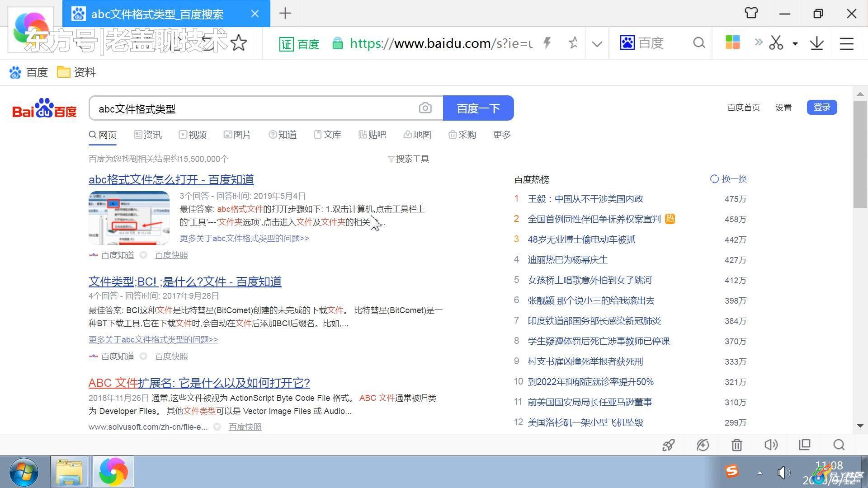The width and height of the screenshot is (868, 488).
Task: Click the add-favorite star icon in address bar
Action: tap(573, 43)
